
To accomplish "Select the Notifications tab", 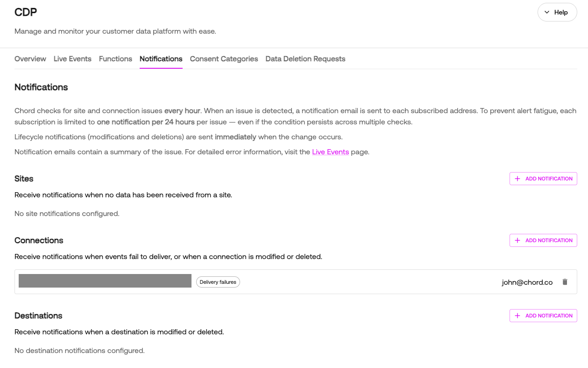I will pos(161,59).
